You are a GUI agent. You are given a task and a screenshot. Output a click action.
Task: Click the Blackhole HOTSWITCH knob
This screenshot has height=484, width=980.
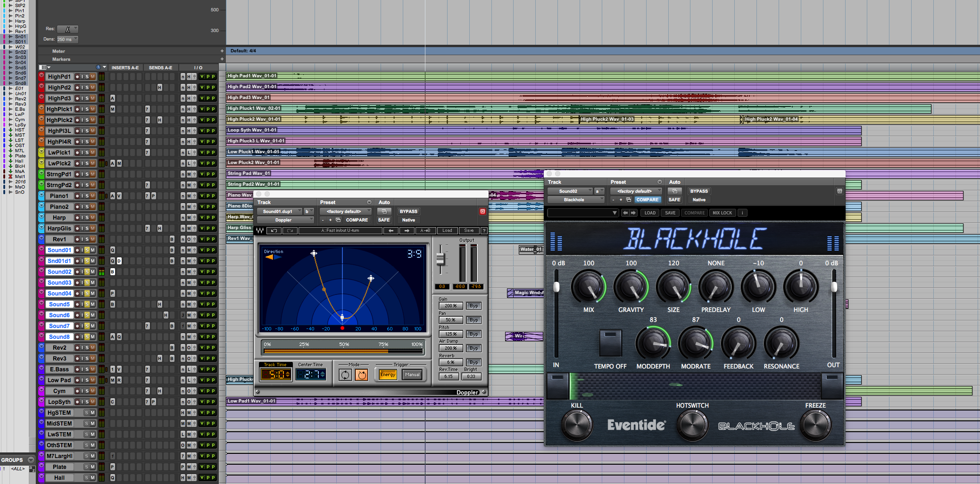click(x=692, y=424)
